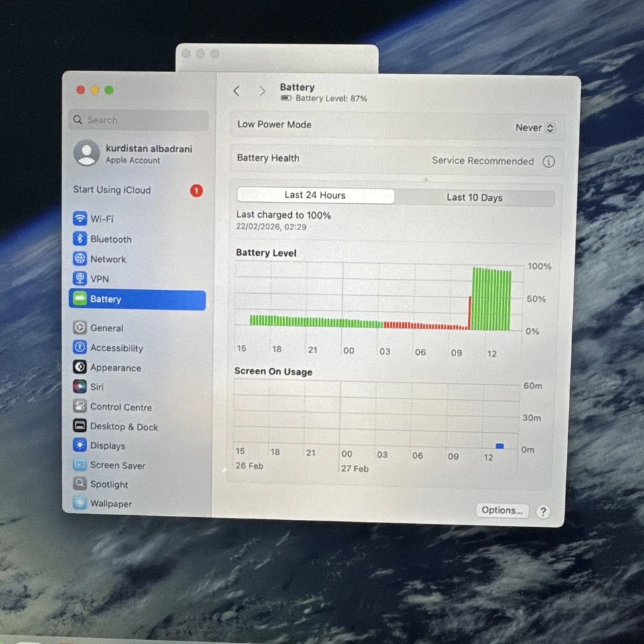644x644 pixels.
Task: Select the Spotlight label in the sidebar
Action: coord(109,484)
